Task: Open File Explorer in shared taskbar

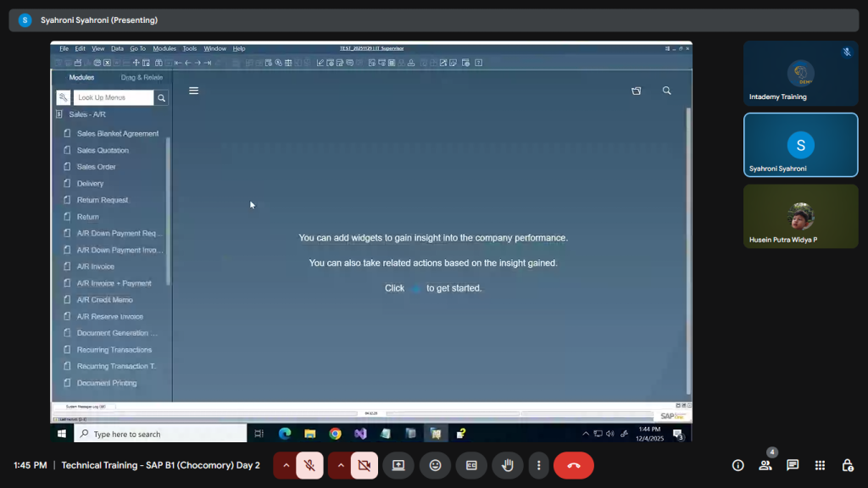Action: click(310, 434)
